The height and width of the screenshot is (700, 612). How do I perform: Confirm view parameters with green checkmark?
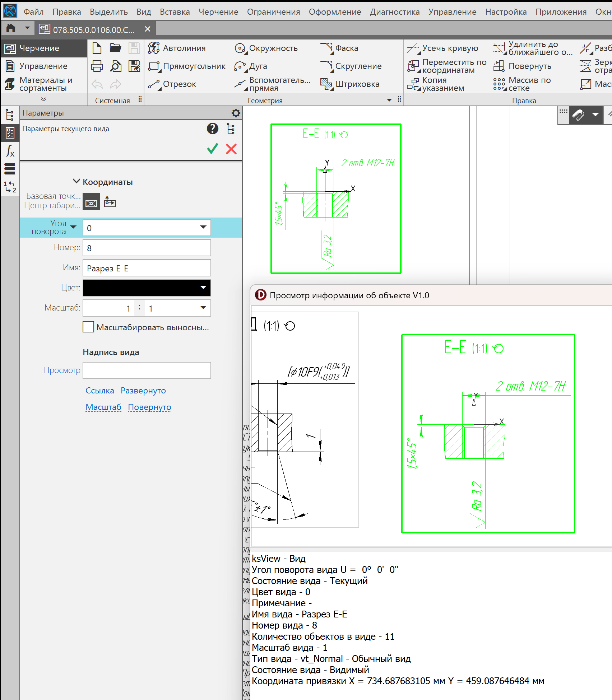point(213,149)
